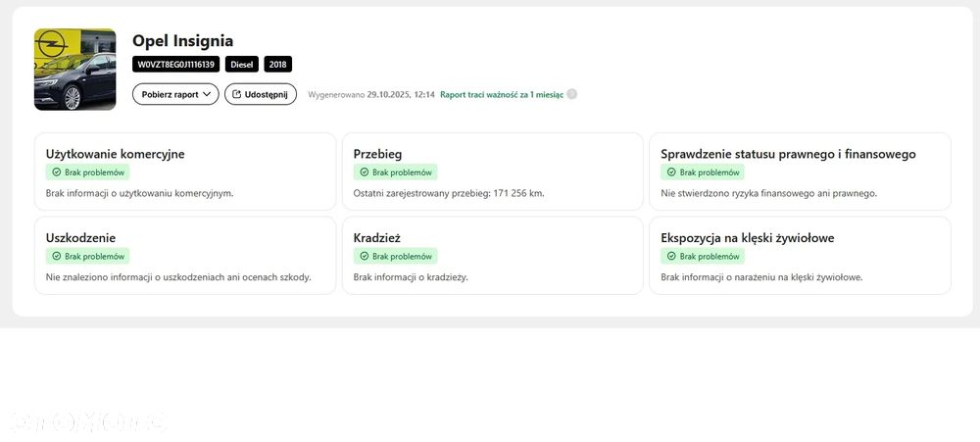Open the Opel Insignia car thumbnail
The image size is (980, 442).
click(74, 69)
